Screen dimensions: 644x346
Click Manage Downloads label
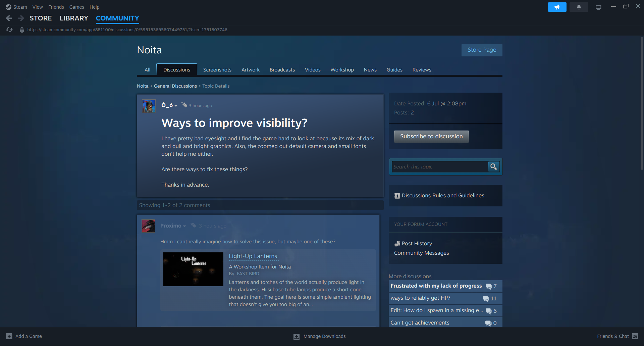324,336
